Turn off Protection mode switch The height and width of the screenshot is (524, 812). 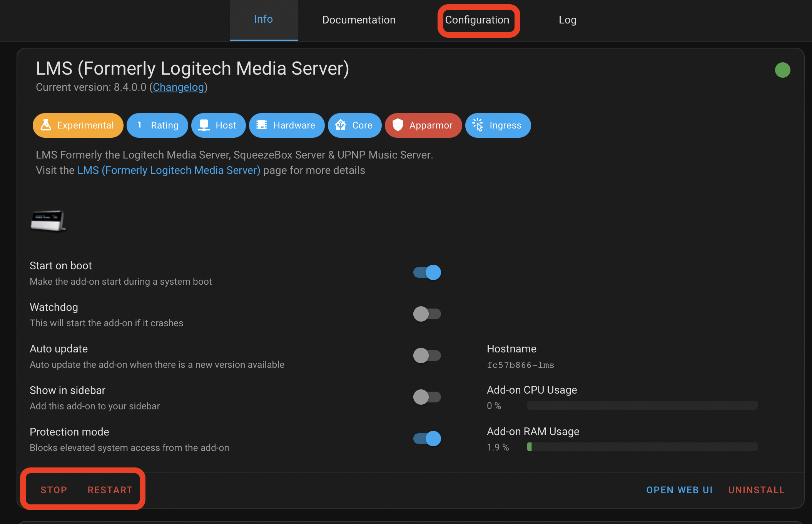(427, 439)
